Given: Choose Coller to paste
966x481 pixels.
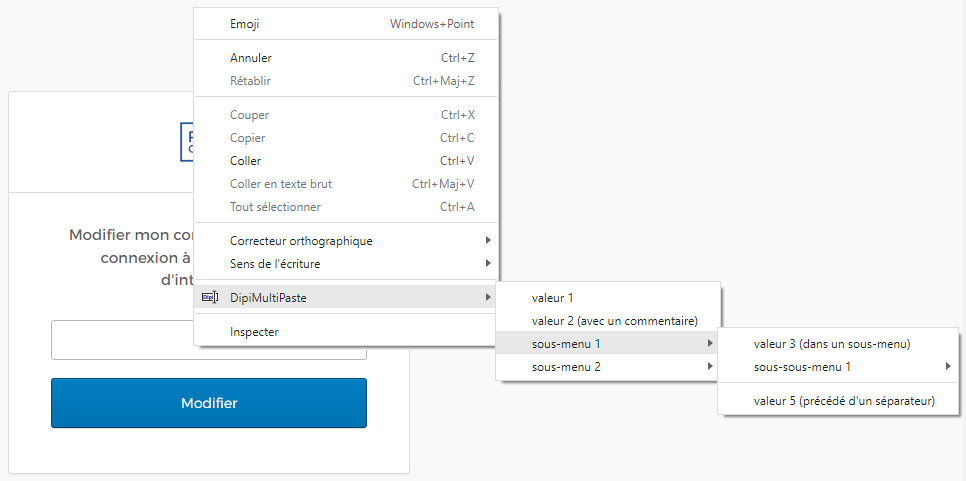Looking at the screenshot, I should coord(346,161).
